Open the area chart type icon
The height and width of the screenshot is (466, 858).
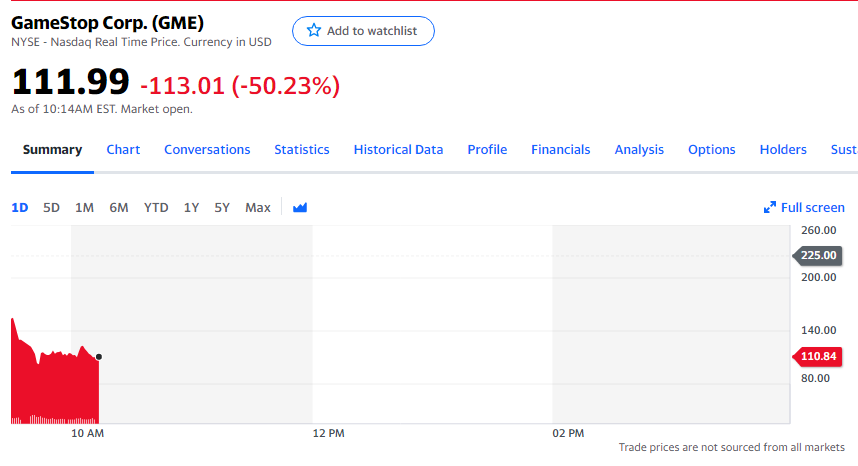point(300,207)
